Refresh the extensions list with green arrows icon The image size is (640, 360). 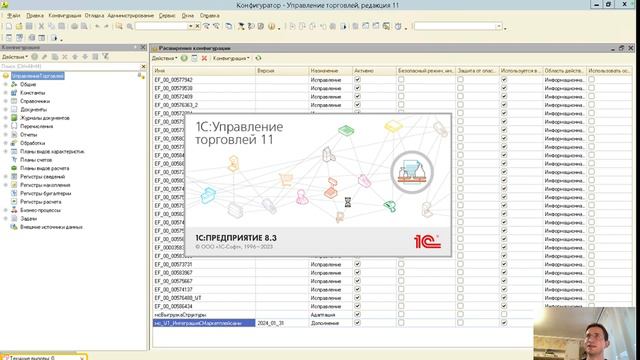click(x=258, y=58)
